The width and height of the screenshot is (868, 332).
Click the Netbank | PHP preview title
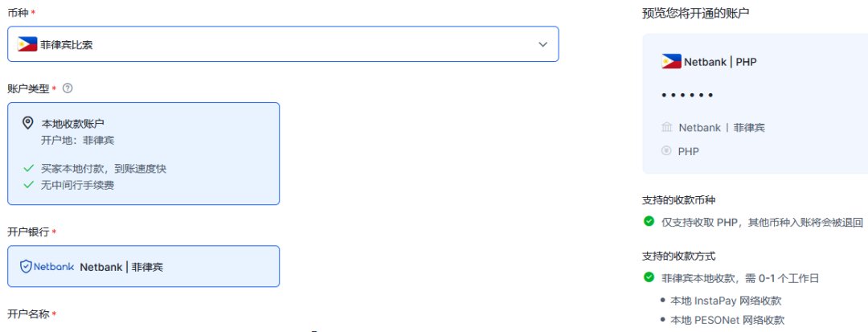click(719, 62)
